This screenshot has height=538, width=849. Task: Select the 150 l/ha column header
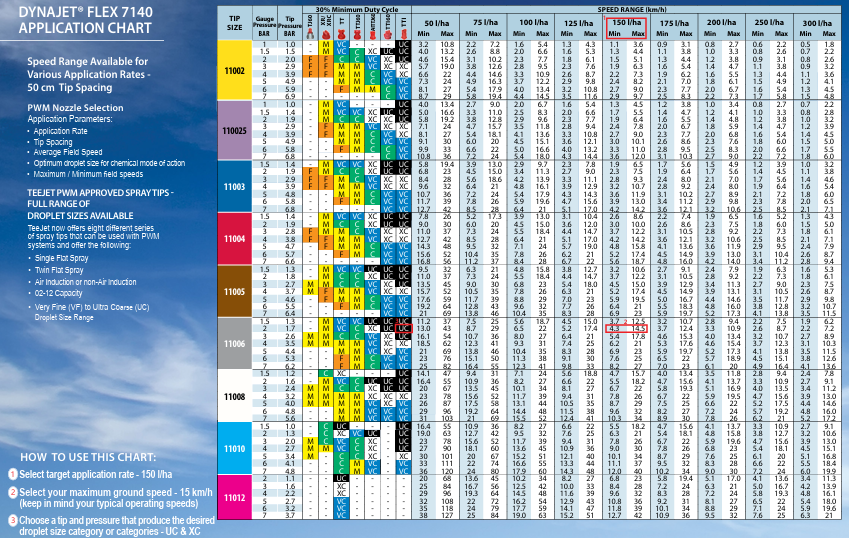tap(626, 22)
